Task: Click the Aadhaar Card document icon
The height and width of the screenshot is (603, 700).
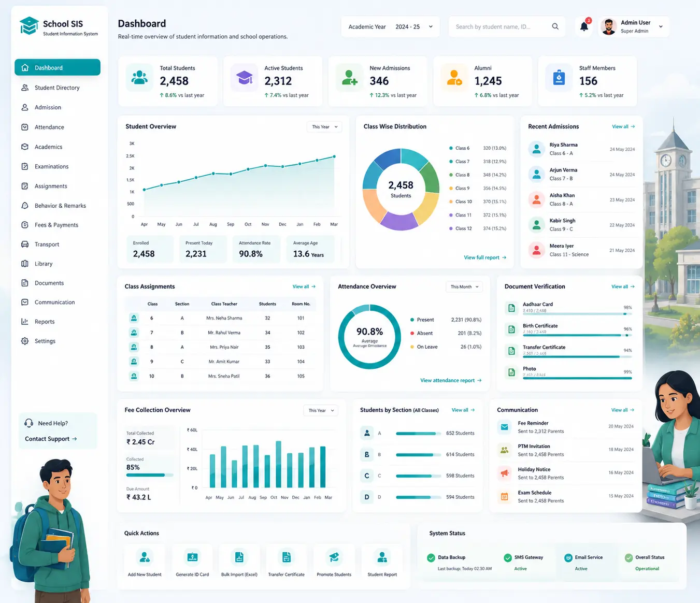Action: [x=511, y=308]
